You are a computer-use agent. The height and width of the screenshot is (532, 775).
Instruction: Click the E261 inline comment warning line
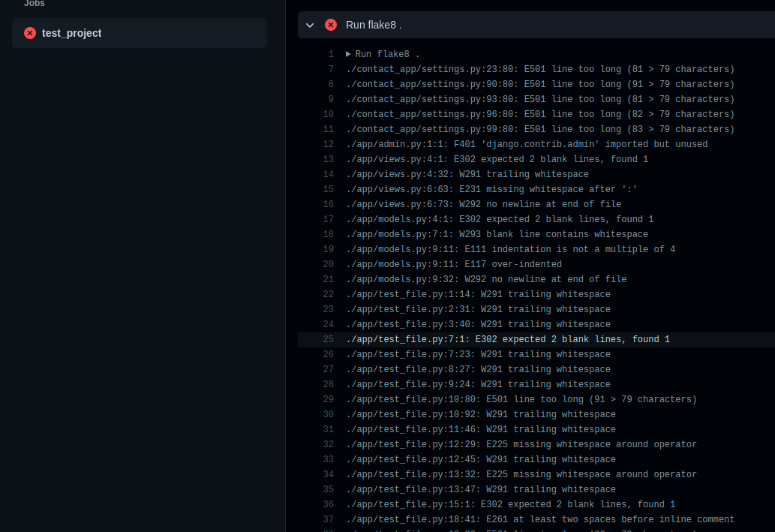540,518
